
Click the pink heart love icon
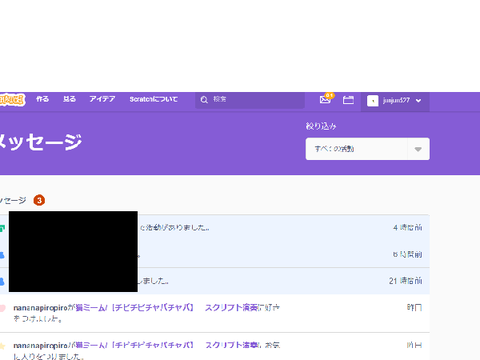coord(2,308)
